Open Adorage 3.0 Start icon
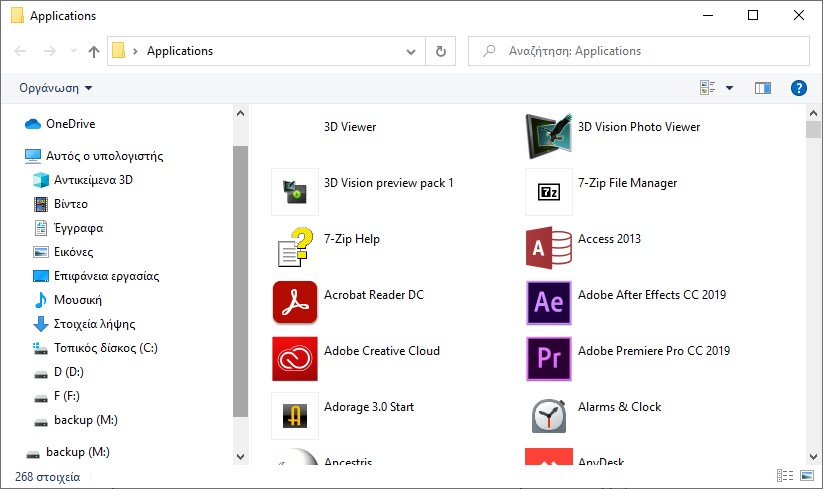Viewport: 823px width, 489px height. tap(295, 416)
